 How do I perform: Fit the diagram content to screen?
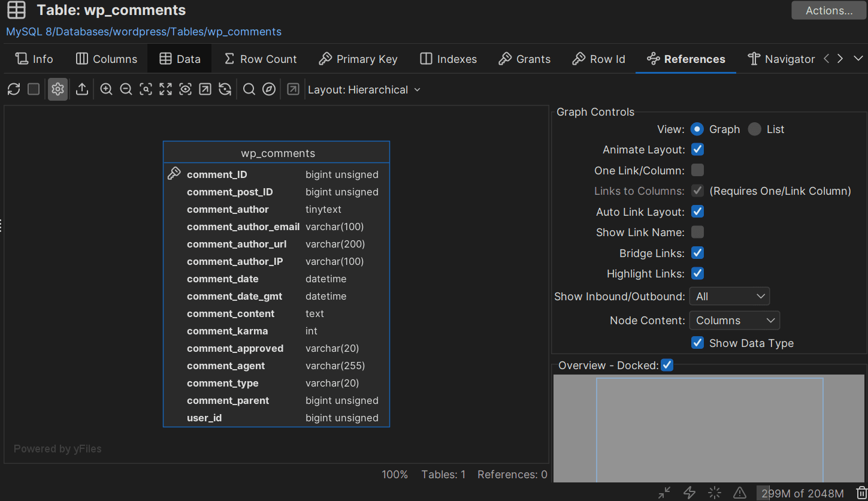click(x=165, y=89)
